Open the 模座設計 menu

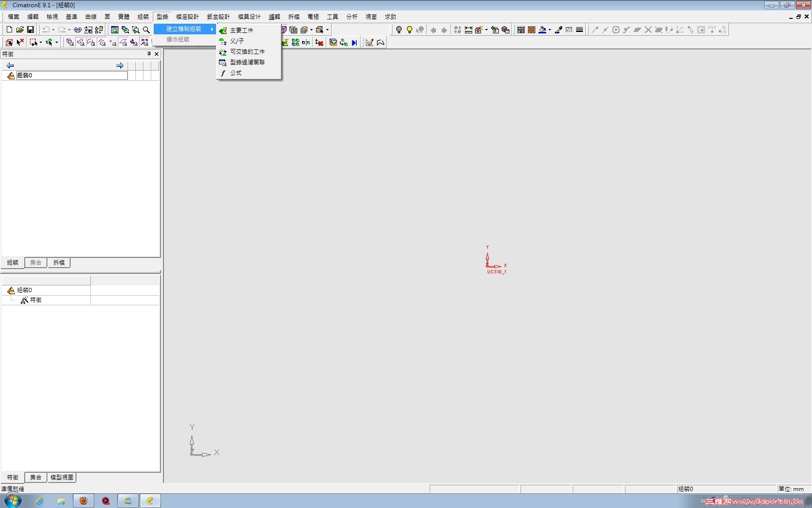point(188,16)
